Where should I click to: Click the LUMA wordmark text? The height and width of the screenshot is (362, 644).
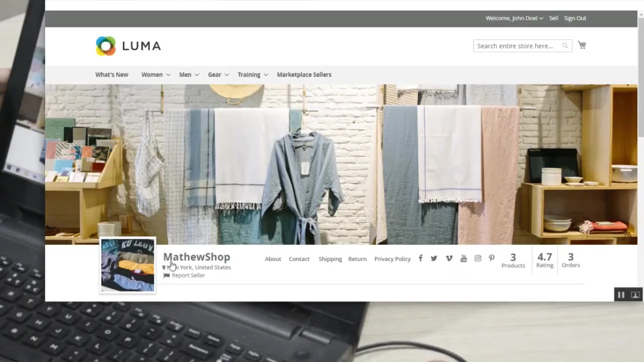pos(141,46)
